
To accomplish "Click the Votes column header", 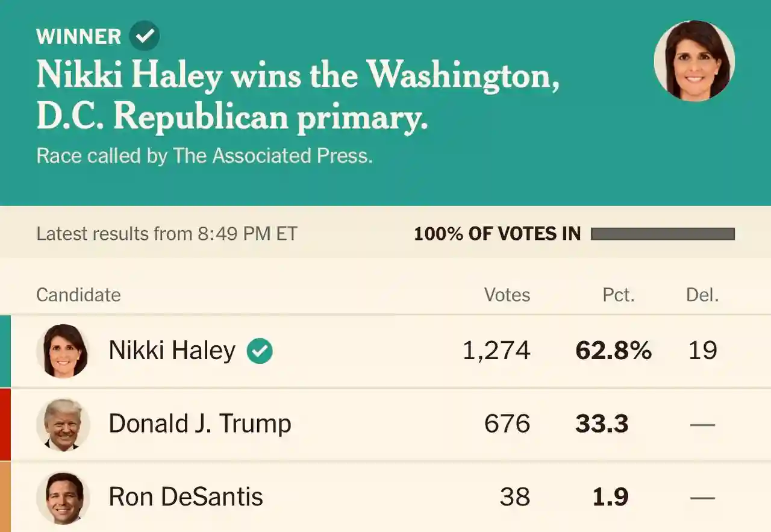I will [x=507, y=295].
